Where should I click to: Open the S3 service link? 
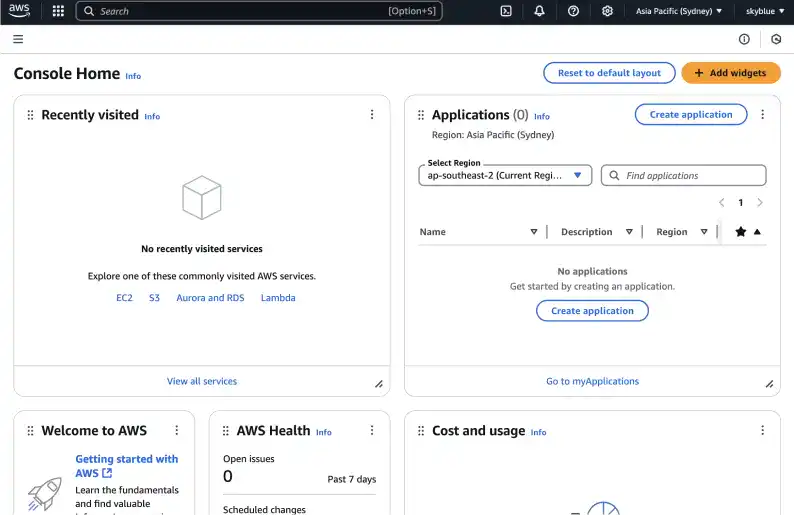(154, 298)
